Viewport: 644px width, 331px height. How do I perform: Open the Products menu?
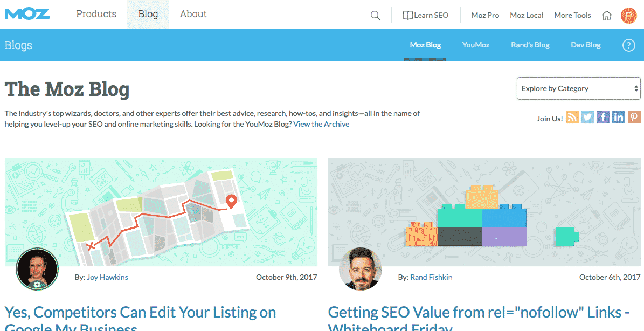coord(96,14)
